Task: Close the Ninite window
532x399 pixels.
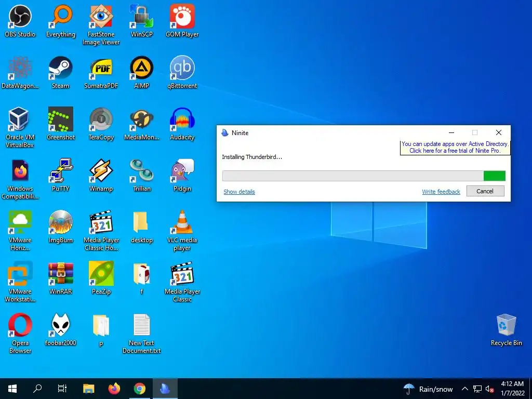Action: click(x=498, y=132)
